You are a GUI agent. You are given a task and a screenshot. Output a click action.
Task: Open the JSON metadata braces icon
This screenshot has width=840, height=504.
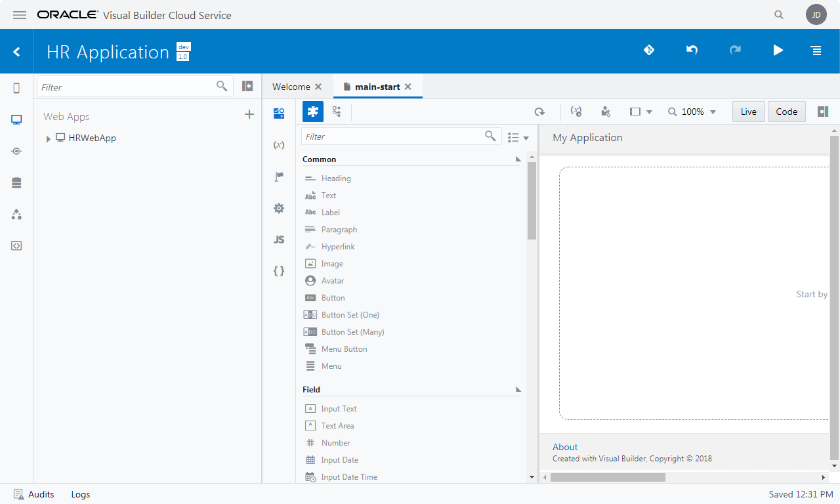coord(279,270)
